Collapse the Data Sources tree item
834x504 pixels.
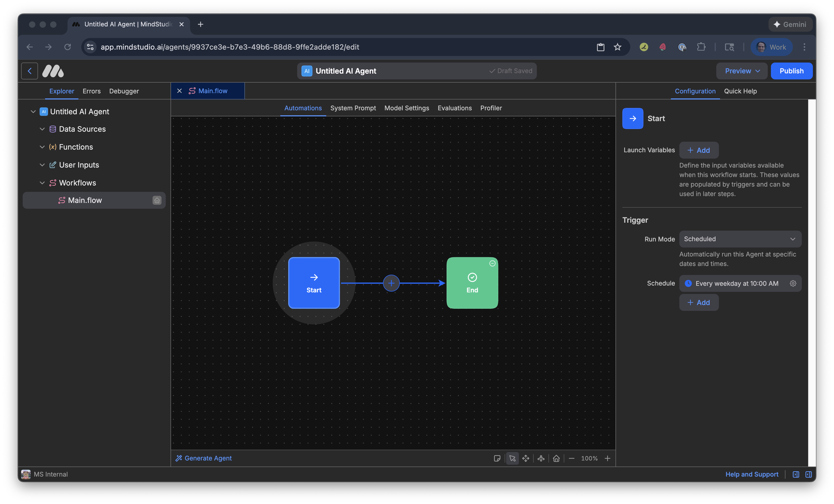coord(42,129)
